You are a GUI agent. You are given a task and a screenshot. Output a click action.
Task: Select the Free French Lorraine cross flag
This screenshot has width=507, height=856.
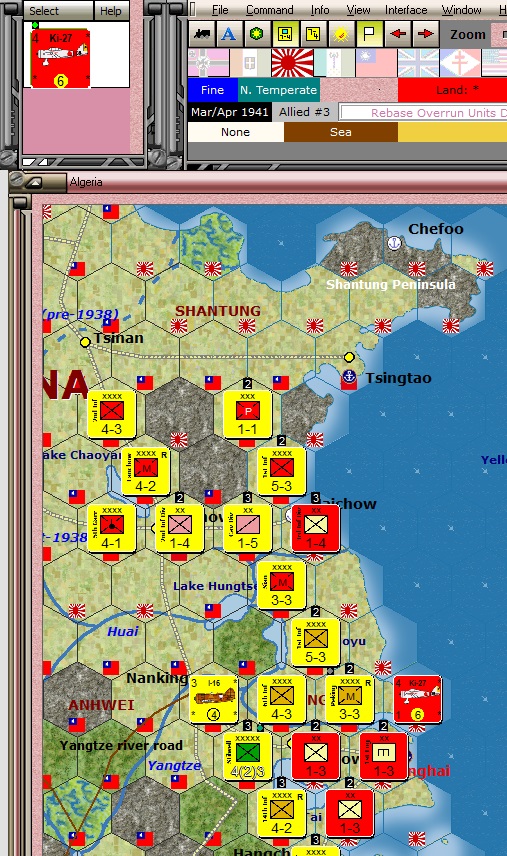(x=460, y=63)
